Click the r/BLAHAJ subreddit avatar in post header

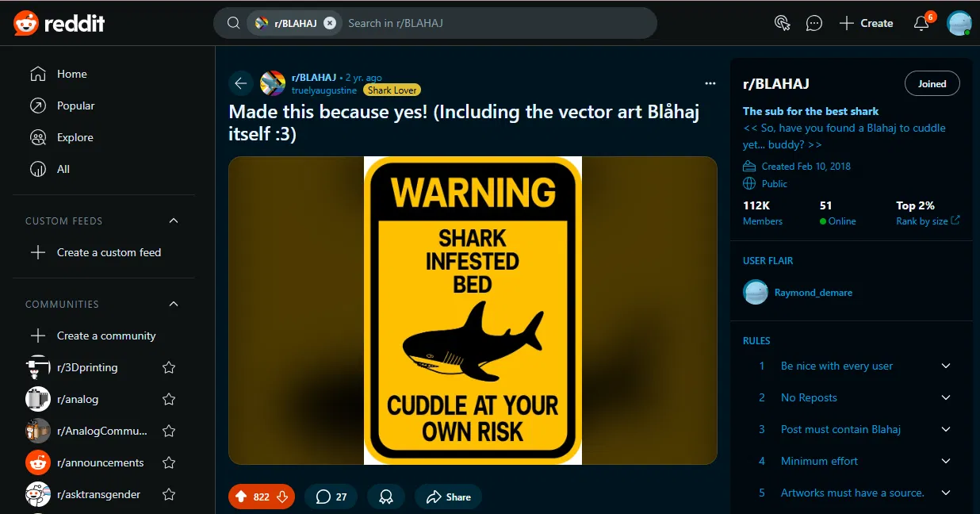(273, 83)
